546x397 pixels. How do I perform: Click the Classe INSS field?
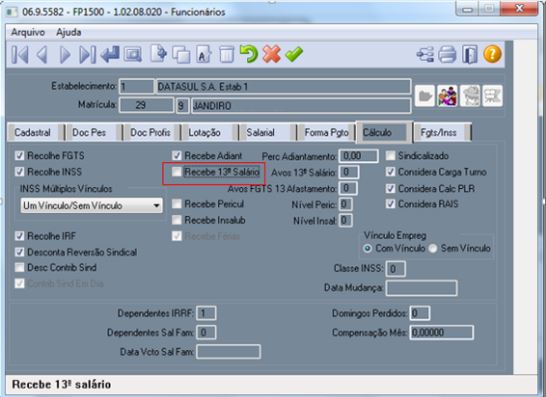[x=396, y=269]
